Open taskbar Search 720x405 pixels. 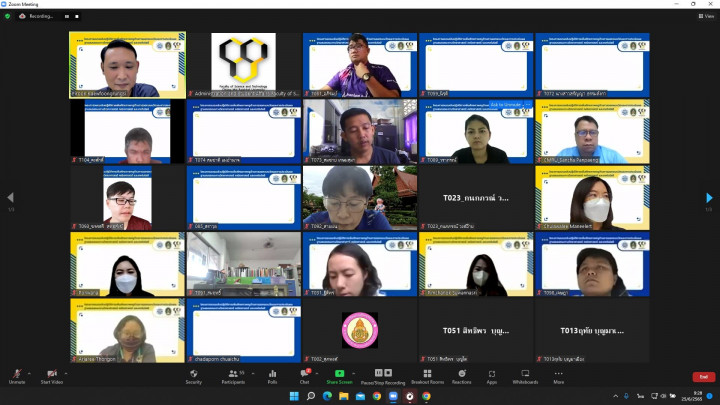311,396
